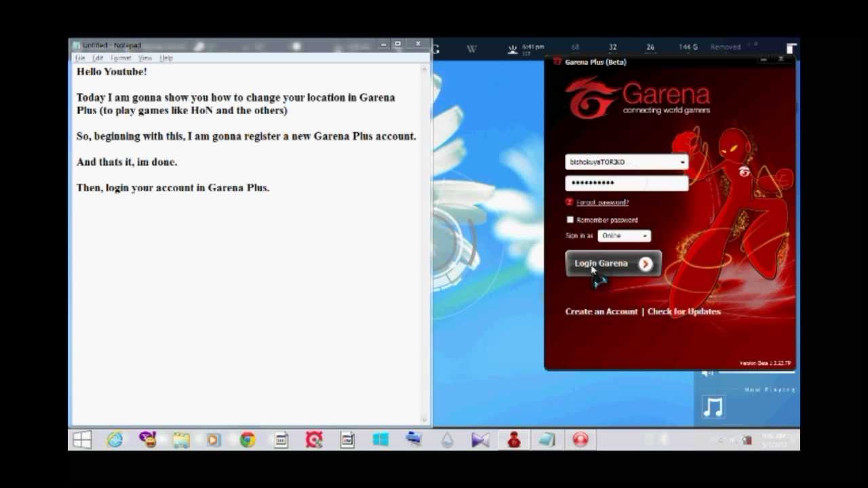The image size is (868, 488).
Task: Launch Internet Explorer from taskbar
Action: [x=115, y=441]
